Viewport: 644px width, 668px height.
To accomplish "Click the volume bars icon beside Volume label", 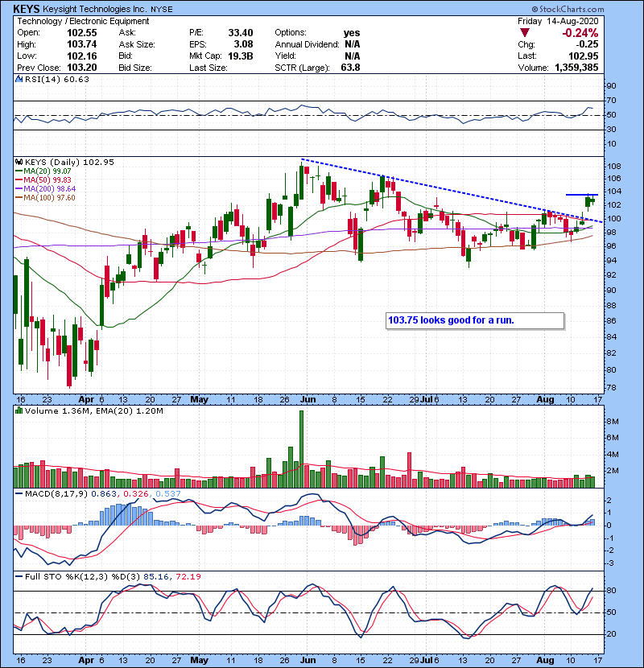I will click(19, 410).
